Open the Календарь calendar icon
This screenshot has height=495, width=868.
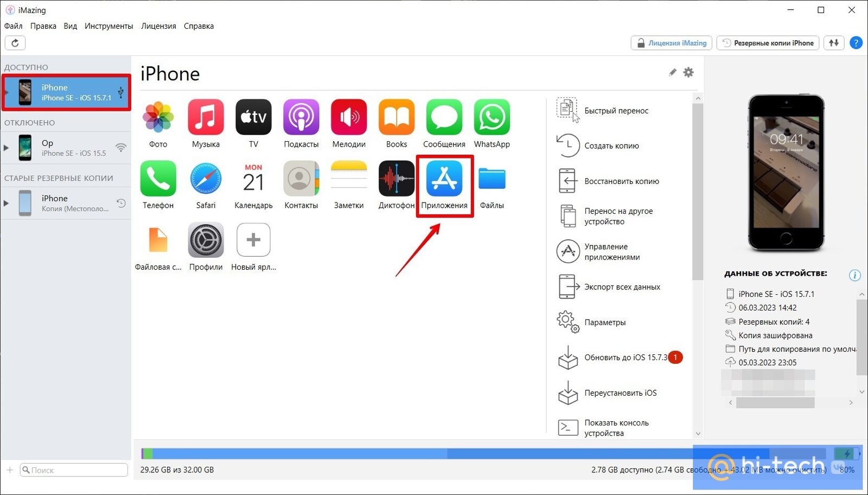point(253,178)
